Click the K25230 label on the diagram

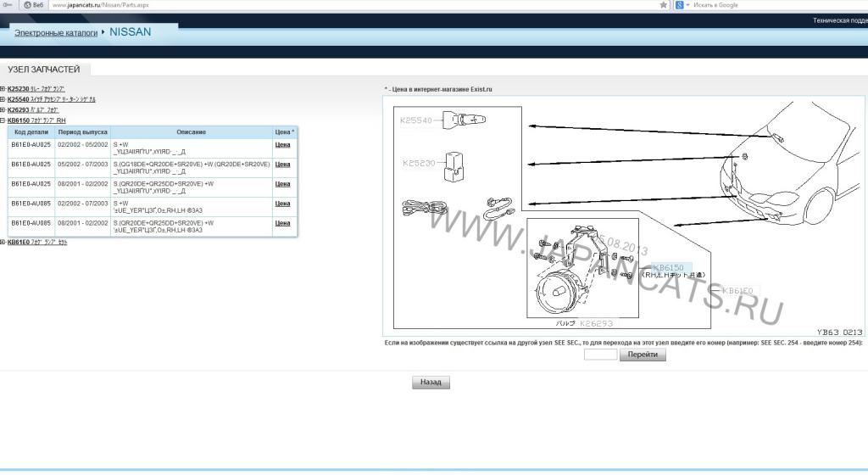(419, 164)
